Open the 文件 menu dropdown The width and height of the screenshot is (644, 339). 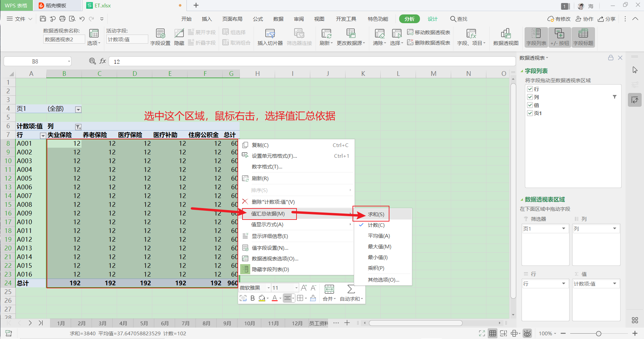(19, 19)
